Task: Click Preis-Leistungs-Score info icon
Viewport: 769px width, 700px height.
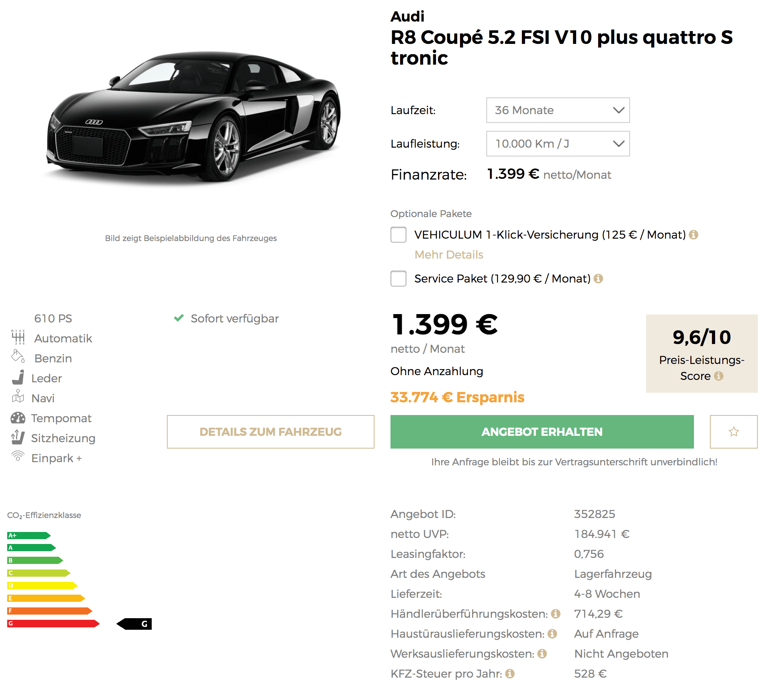Action: point(719,376)
